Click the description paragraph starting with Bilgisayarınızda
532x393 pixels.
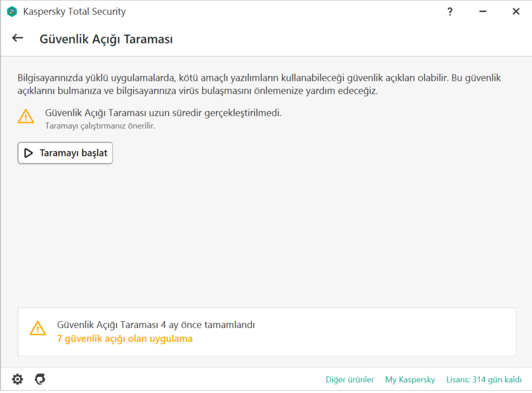click(259, 85)
